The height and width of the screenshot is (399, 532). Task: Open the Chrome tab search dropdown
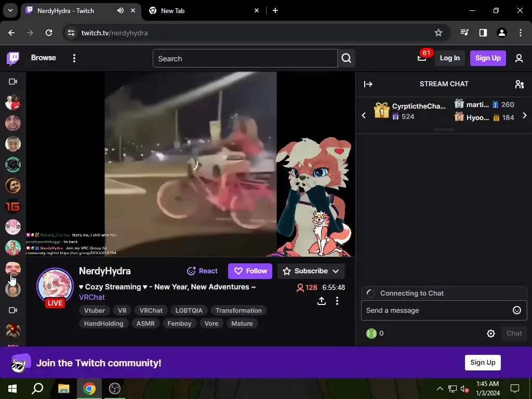point(10,10)
